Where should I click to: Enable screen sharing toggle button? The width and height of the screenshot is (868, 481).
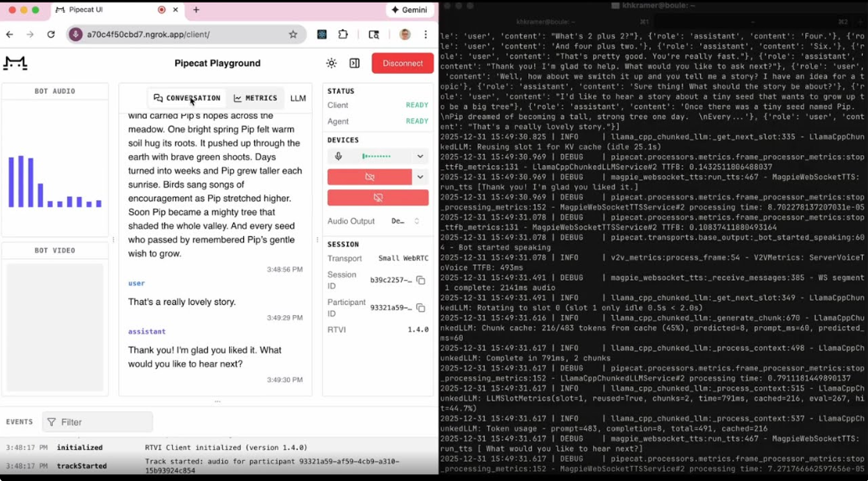[377, 198]
